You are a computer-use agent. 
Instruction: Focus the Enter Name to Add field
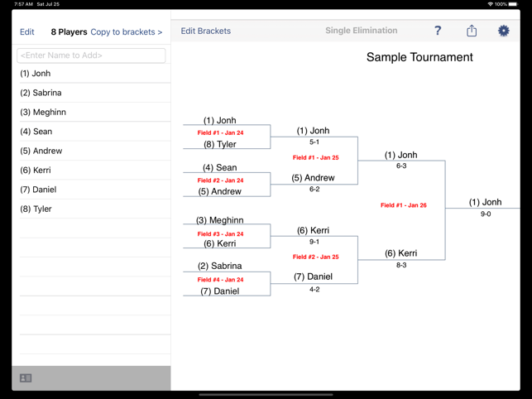(91, 55)
